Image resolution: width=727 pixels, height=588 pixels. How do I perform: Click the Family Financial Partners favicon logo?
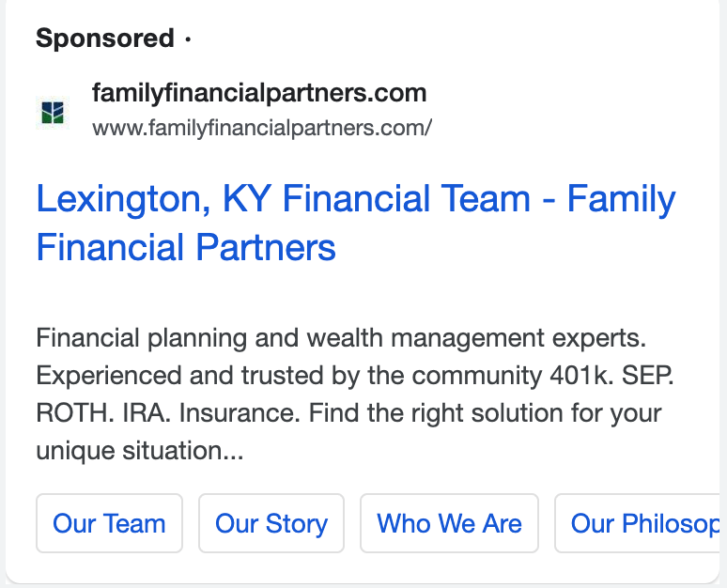click(53, 113)
